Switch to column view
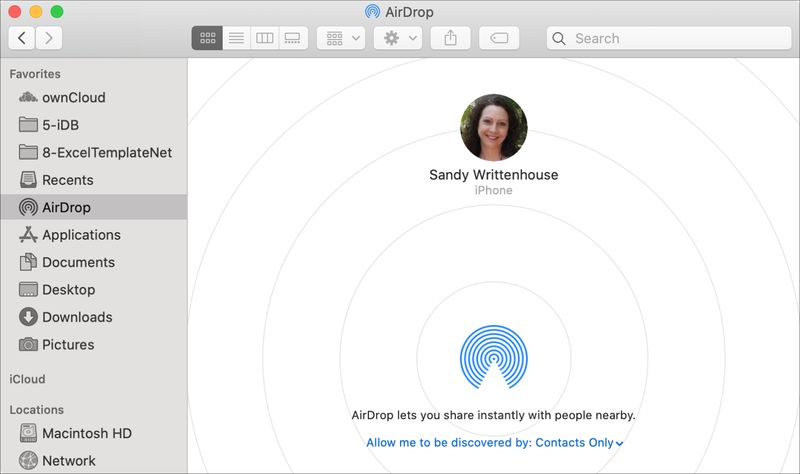Image resolution: width=800 pixels, height=474 pixels. pos(265,38)
